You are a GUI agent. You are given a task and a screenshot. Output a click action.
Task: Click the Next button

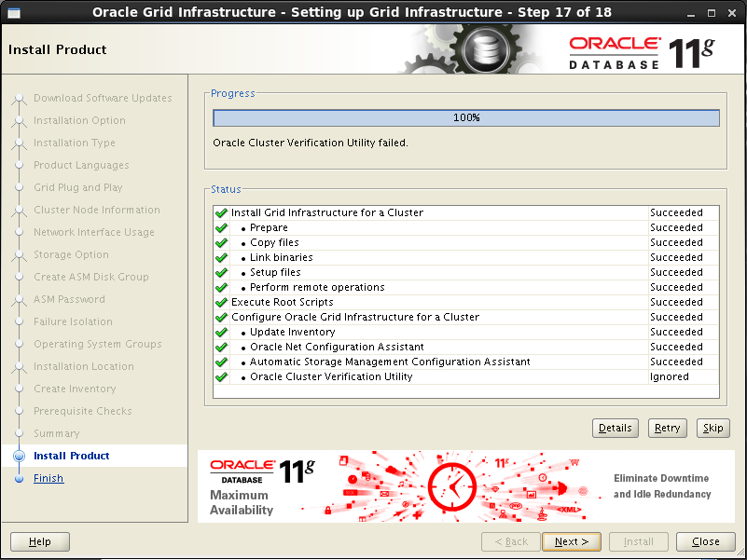[x=571, y=542]
